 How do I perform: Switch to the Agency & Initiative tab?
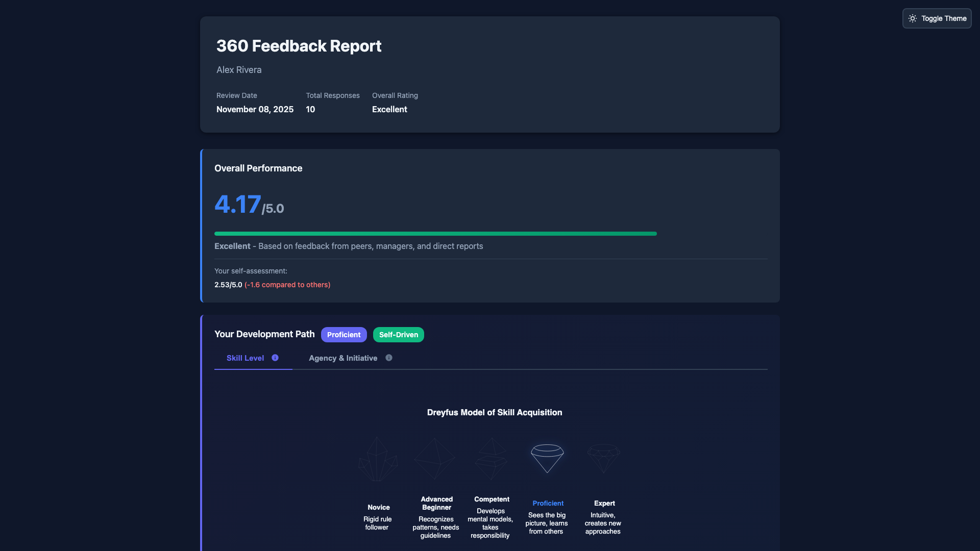click(342, 358)
